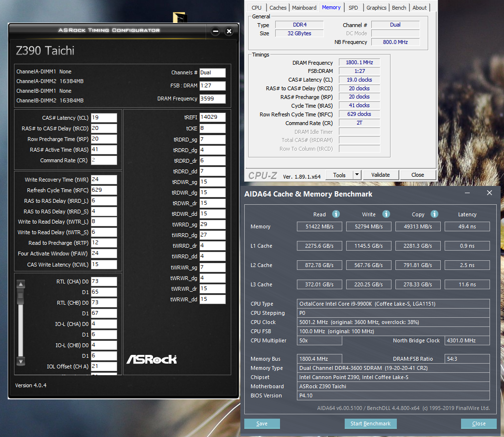Viewport: 504px width, 437px height.
Task: Click the CPU-Z Size 32 GBytes value
Action: (x=299, y=33)
